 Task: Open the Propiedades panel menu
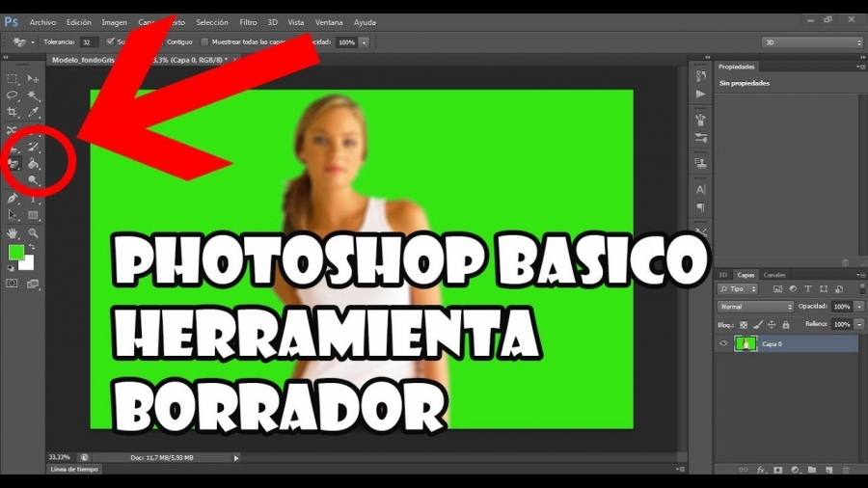861,67
